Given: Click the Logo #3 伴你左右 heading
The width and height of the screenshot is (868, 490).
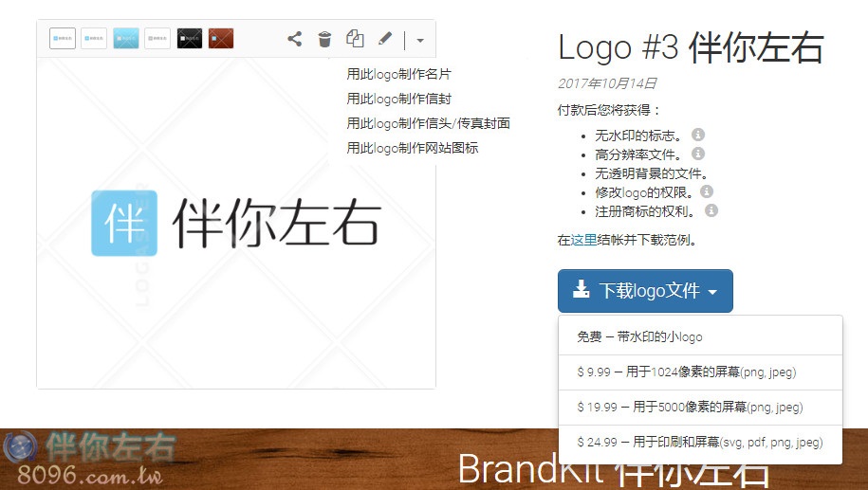Looking at the screenshot, I should pos(691,48).
